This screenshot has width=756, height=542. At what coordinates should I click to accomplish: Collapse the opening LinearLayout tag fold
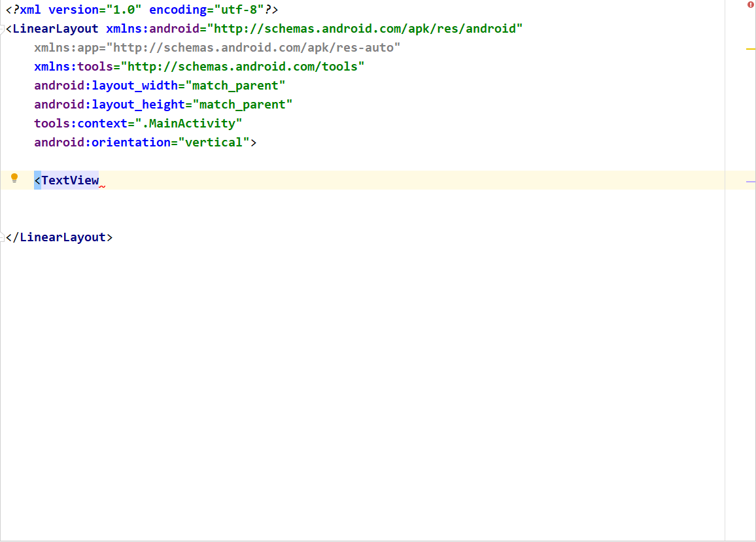pos(2,29)
